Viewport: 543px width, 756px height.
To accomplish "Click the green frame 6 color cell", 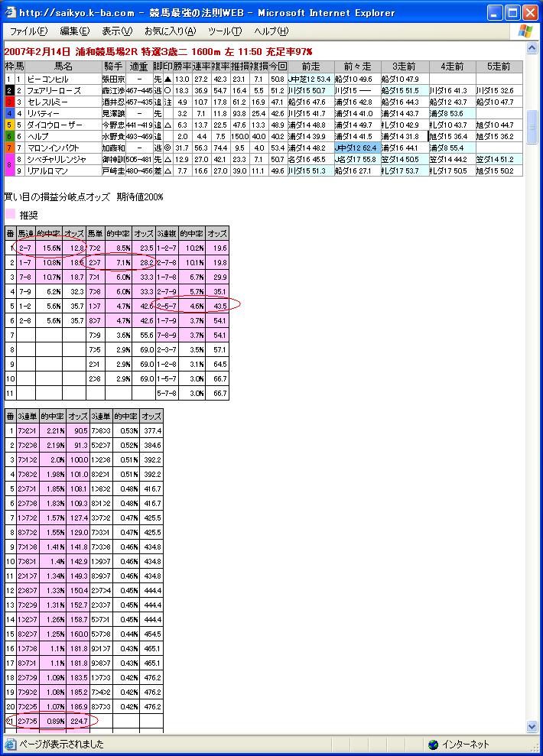I will (x=9, y=136).
